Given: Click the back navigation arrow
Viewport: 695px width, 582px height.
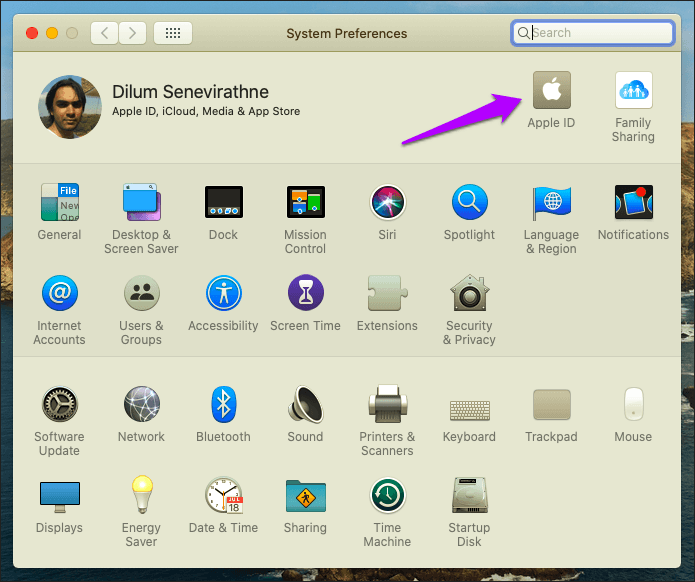Looking at the screenshot, I should tap(104, 33).
